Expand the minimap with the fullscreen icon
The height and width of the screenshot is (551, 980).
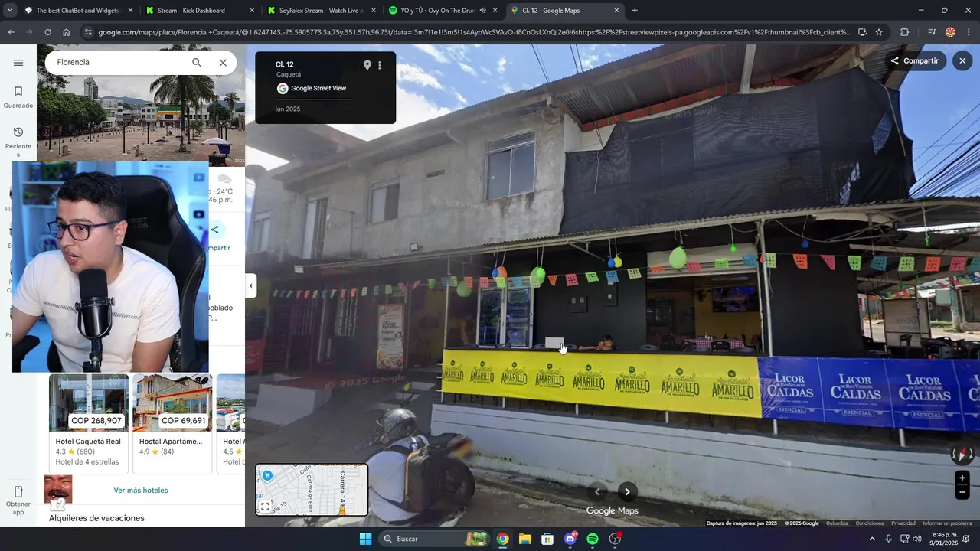click(265, 507)
